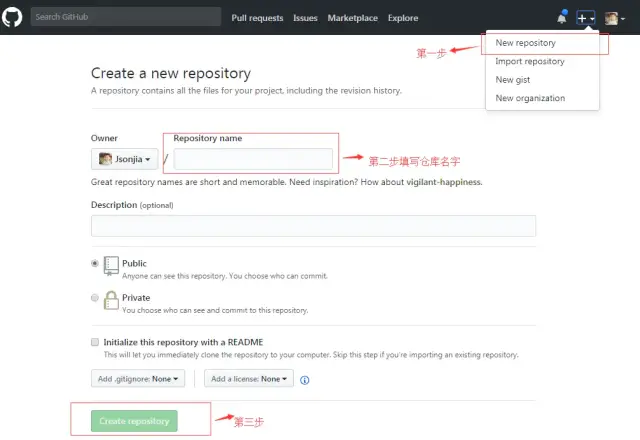The image size is (640, 440).
Task: Select the Public radio button
Action: (x=95, y=263)
